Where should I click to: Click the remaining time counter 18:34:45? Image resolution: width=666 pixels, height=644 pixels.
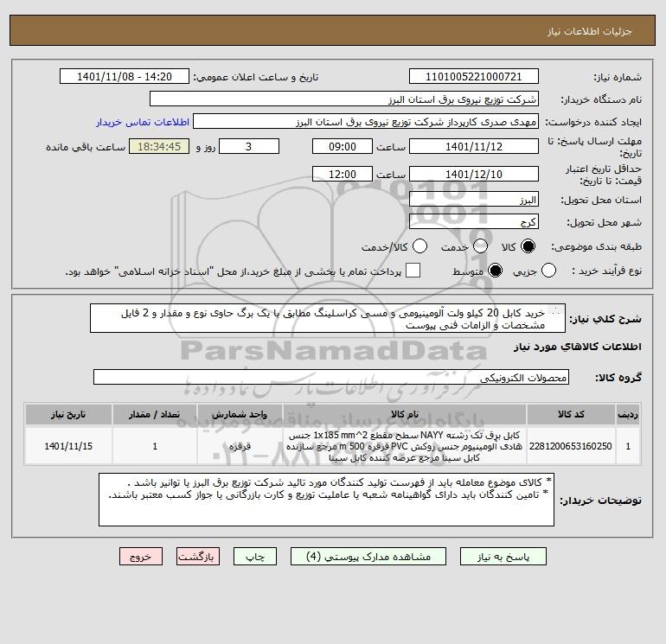(x=159, y=146)
